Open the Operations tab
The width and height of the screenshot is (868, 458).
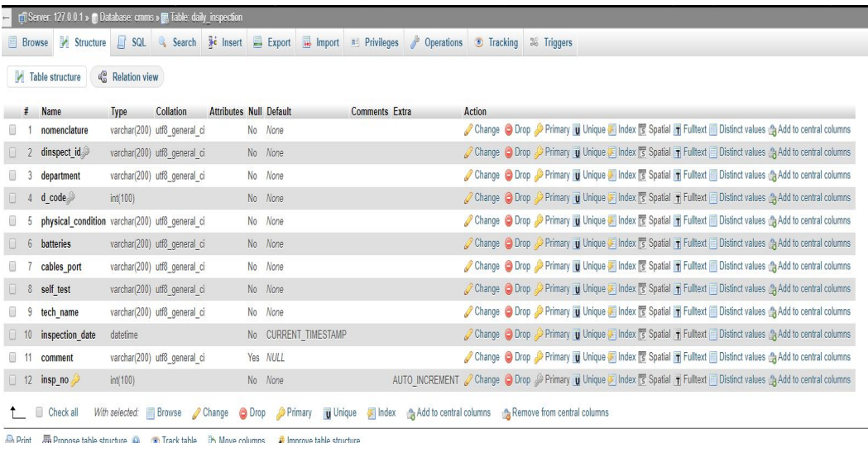436,42
